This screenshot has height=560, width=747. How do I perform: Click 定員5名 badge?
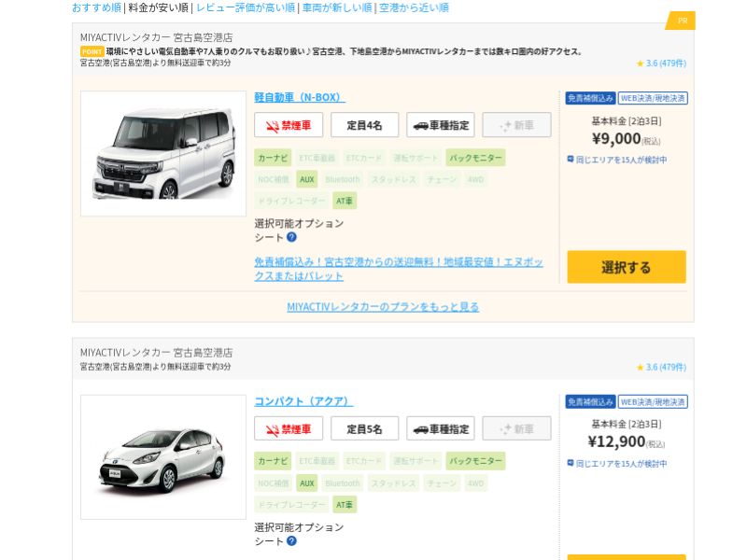[x=364, y=428]
